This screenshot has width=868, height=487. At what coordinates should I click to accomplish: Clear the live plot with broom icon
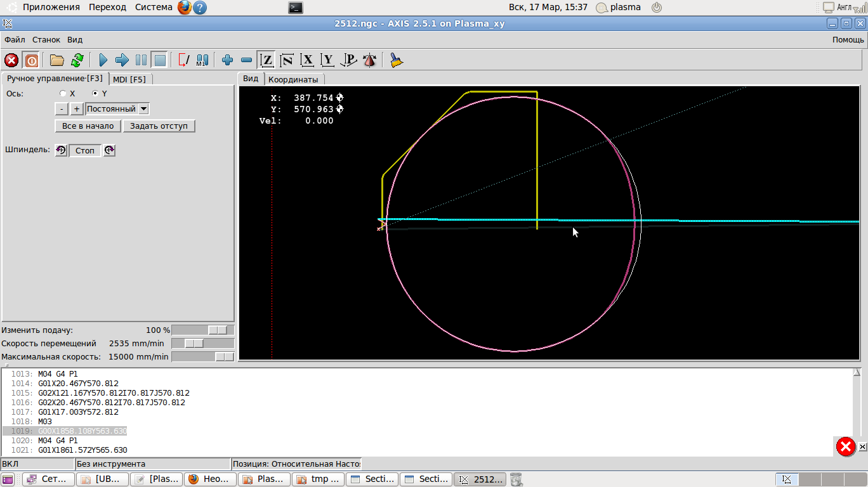coord(397,60)
